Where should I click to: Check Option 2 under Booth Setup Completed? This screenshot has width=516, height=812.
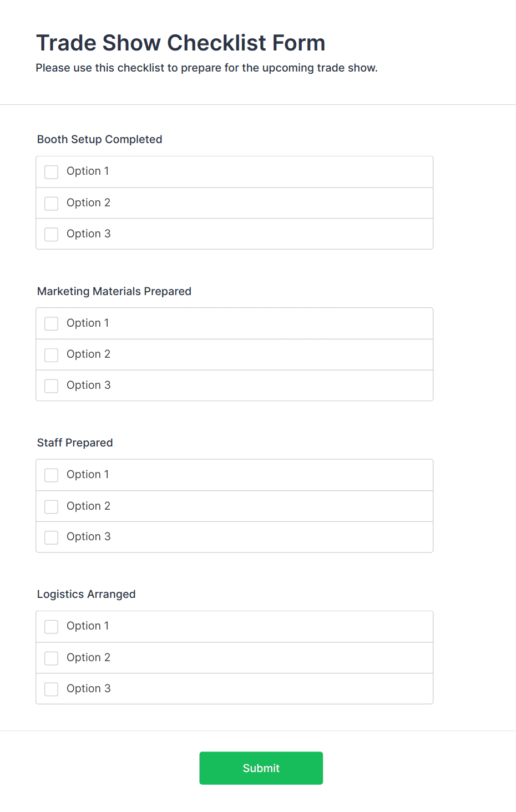52,204
